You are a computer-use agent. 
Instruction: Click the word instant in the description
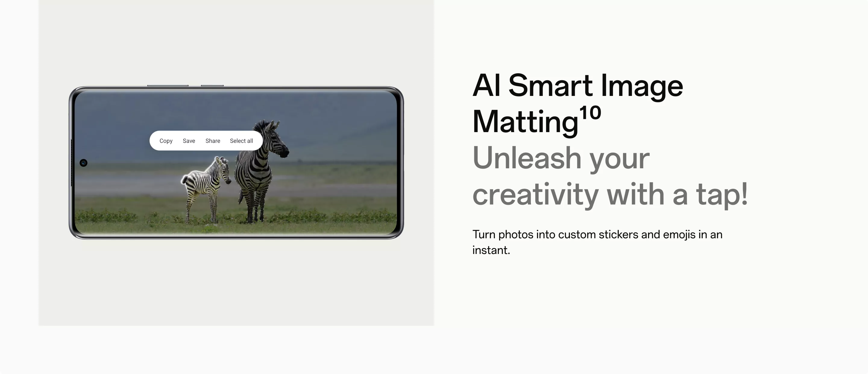pos(491,250)
